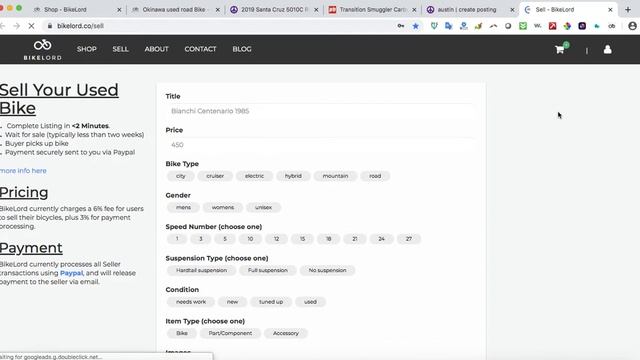This screenshot has height=360, width=640.
Task: Choose Hardtail suspension option
Action: (201, 270)
